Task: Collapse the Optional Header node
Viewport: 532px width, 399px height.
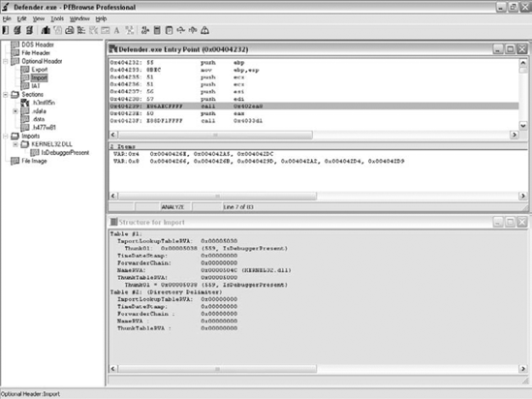Action: [x=6, y=61]
